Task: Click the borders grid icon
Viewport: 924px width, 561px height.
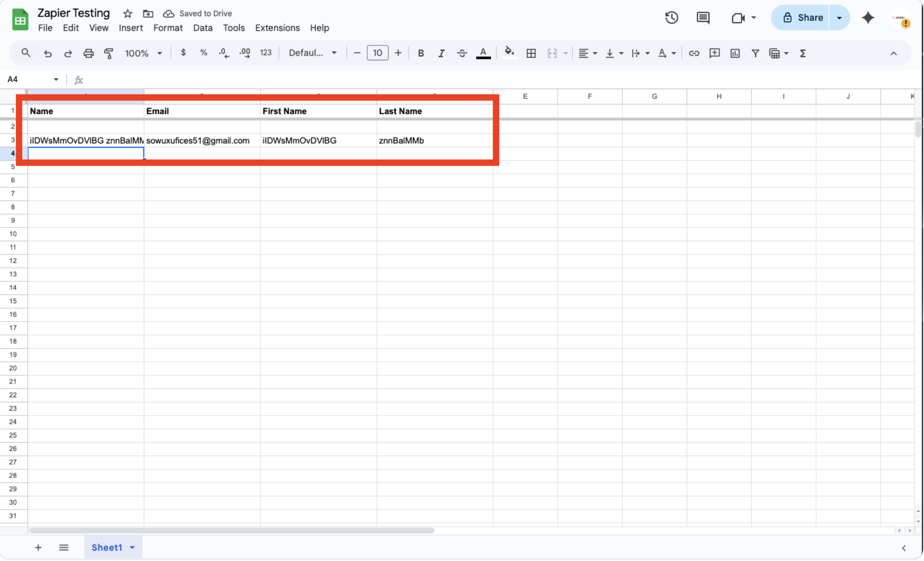Action: tap(531, 53)
